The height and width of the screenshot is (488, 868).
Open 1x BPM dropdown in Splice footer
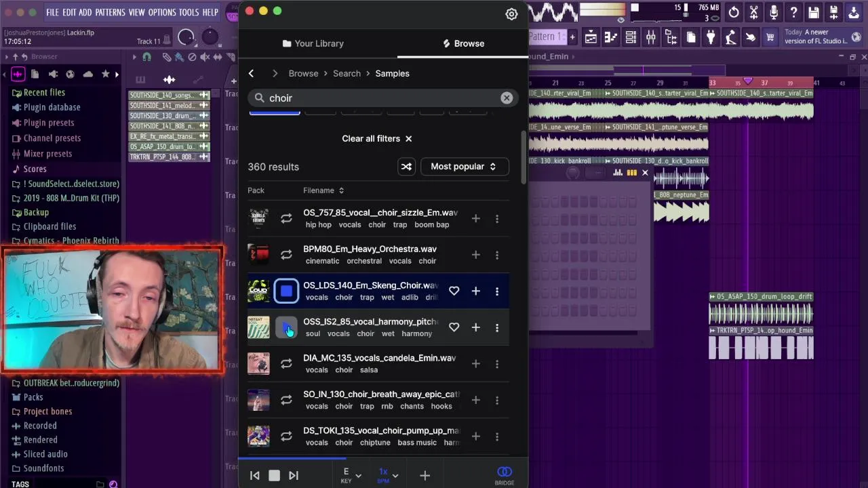pyautogui.click(x=388, y=475)
